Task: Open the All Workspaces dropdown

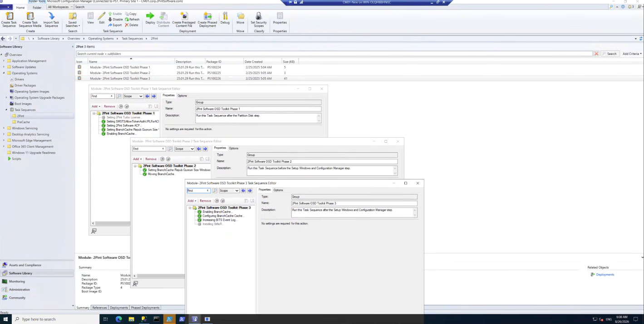Action: click(59, 7)
